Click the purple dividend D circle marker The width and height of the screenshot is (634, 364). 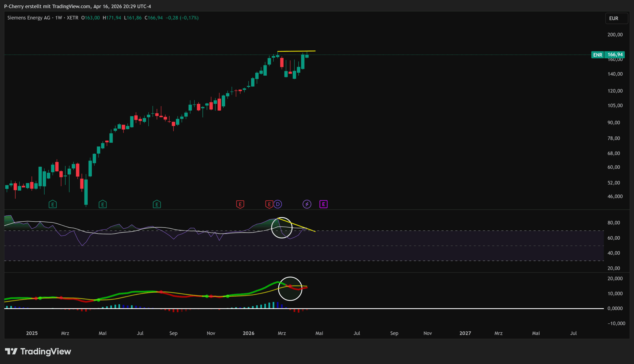(x=278, y=204)
